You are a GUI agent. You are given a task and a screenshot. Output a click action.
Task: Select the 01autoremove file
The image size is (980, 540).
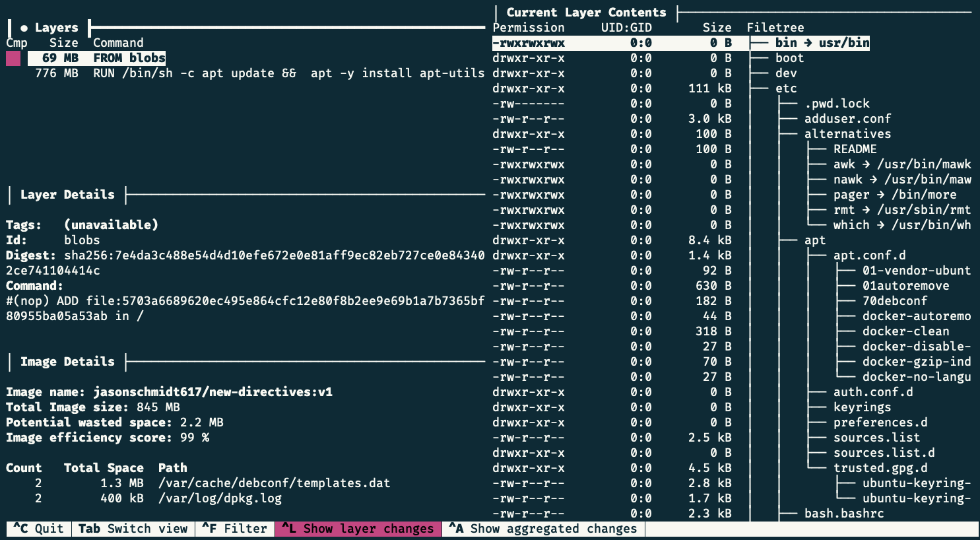pos(905,286)
